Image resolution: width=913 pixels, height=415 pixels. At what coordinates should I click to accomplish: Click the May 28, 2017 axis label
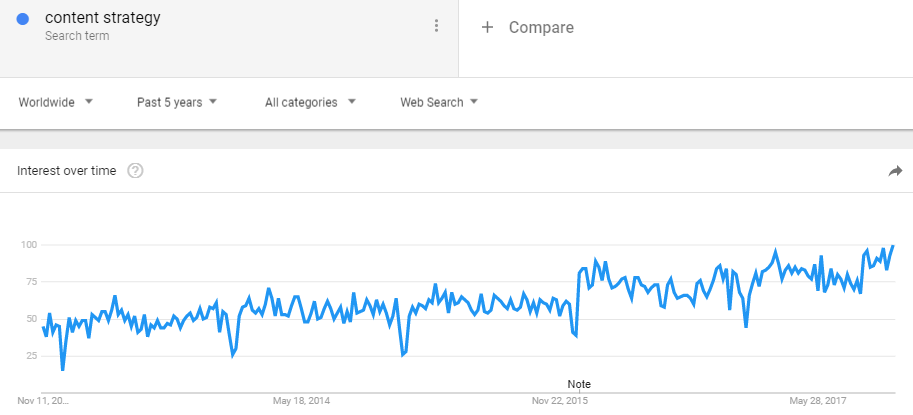click(818, 401)
